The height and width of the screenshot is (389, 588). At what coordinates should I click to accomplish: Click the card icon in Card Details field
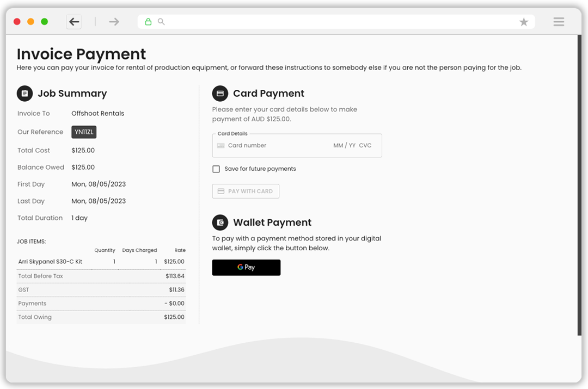[221, 145]
